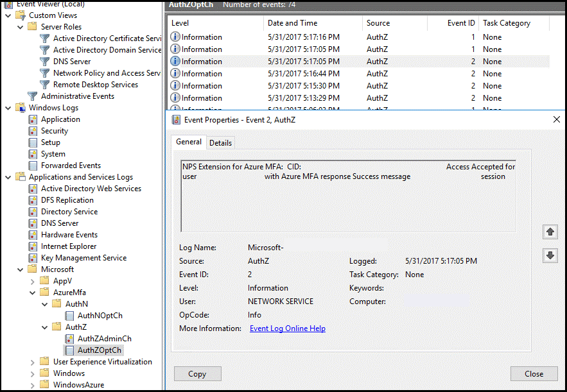Expand the AppV tree node

(31, 280)
